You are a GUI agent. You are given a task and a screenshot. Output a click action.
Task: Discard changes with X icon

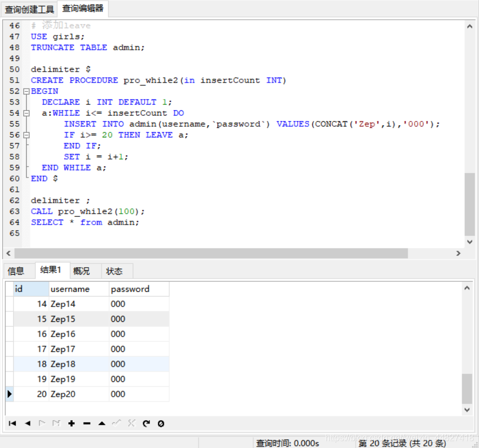point(132,423)
